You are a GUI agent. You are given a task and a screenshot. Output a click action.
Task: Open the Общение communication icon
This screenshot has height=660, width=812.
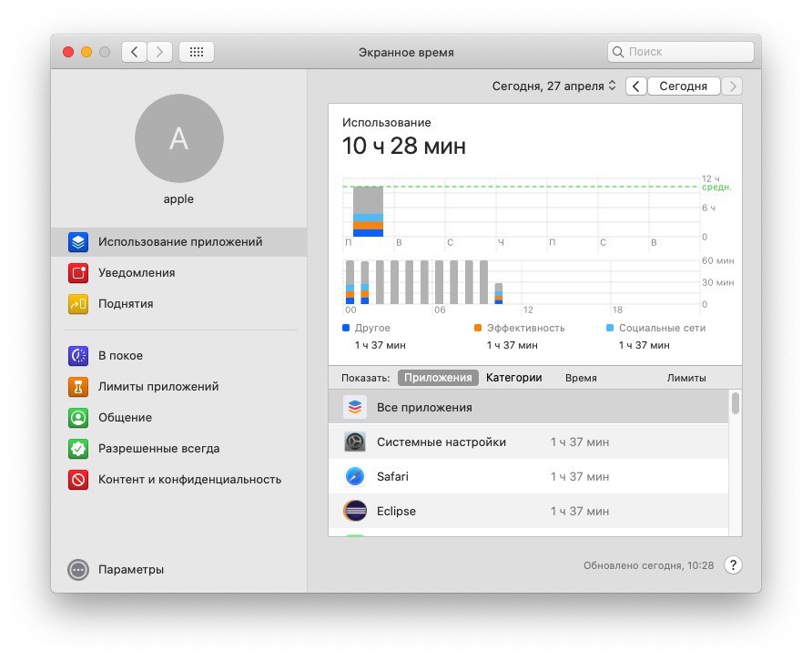[78, 418]
